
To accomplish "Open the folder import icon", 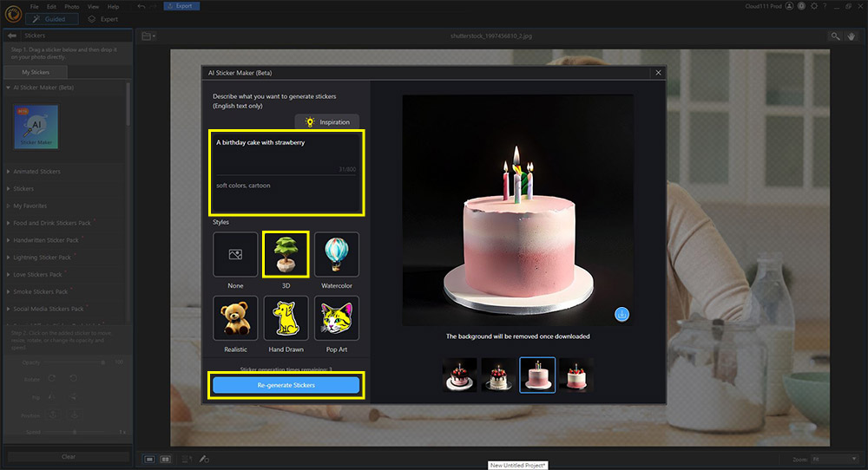I will click(x=148, y=36).
